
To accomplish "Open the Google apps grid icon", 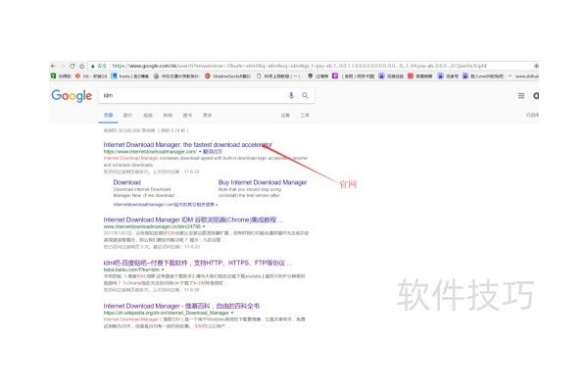I will pos(521,96).
